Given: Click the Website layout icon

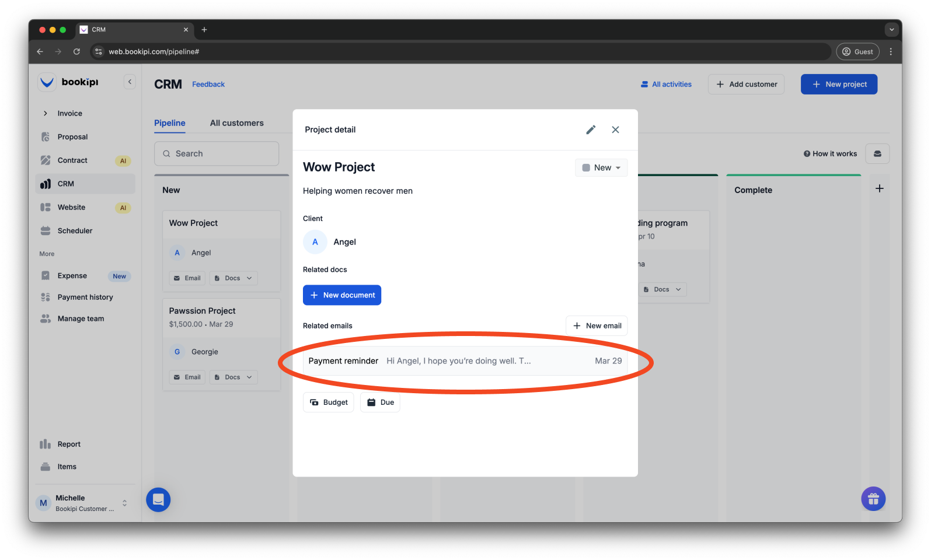Looking at the screenshot, I should coord(46,207).
